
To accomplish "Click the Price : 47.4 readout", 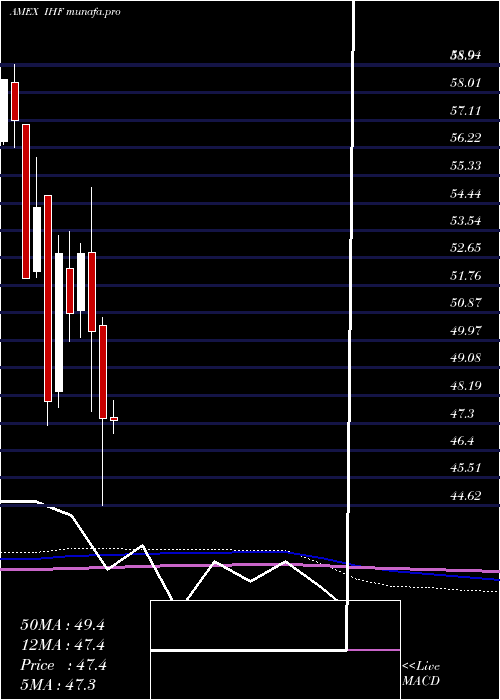I will [x=63, y=665].
